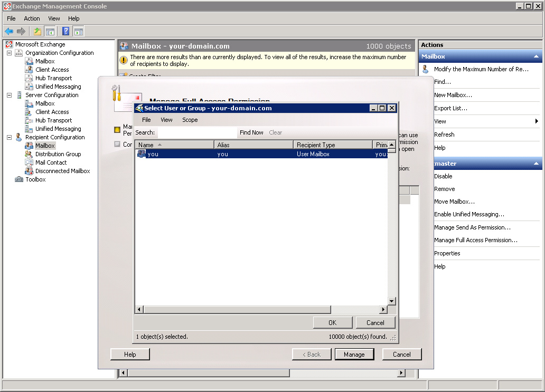The height and width of the screenshot is (392, 545).
Task: Click the user mailbox icon for row 'you'
Action: [x=142, y=154]
